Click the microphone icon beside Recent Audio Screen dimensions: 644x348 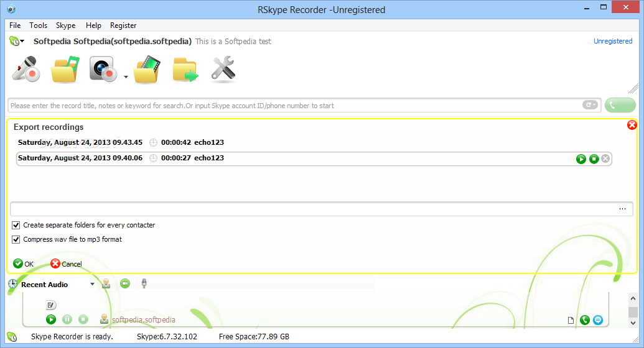(x=144, y=283)
